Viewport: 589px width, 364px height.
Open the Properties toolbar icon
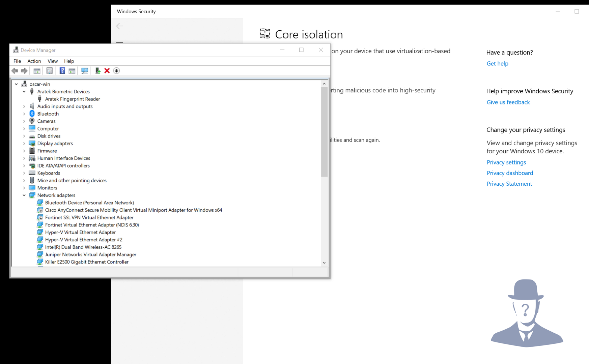coord(50,71)
